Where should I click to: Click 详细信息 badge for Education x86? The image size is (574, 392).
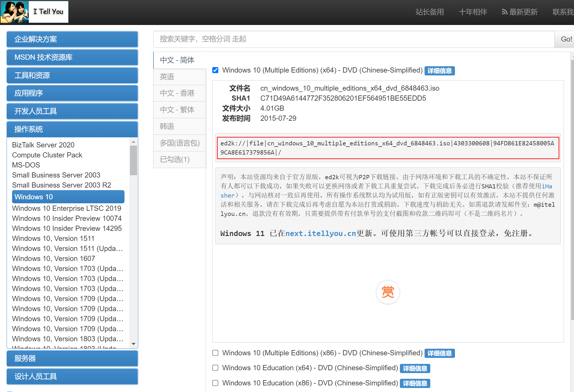click(415, 383)
